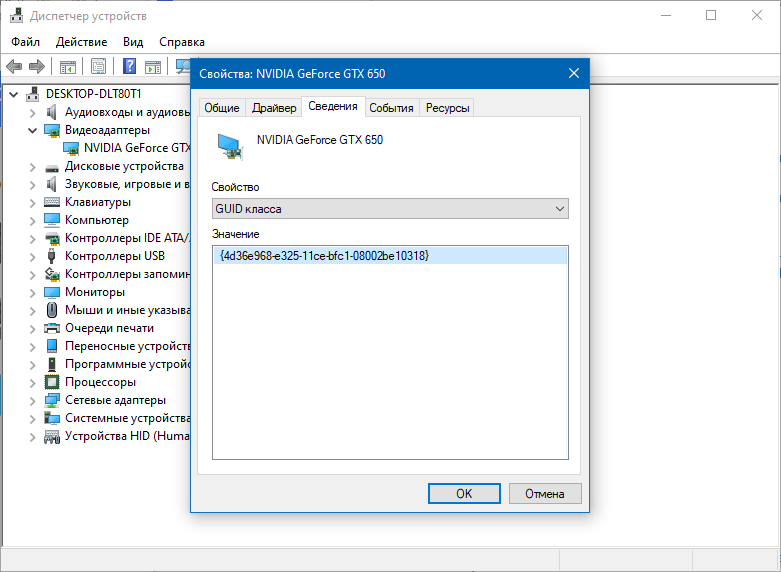Click the Device Manager title bar icon
This screenshot has width=781, height=572.
16,15
